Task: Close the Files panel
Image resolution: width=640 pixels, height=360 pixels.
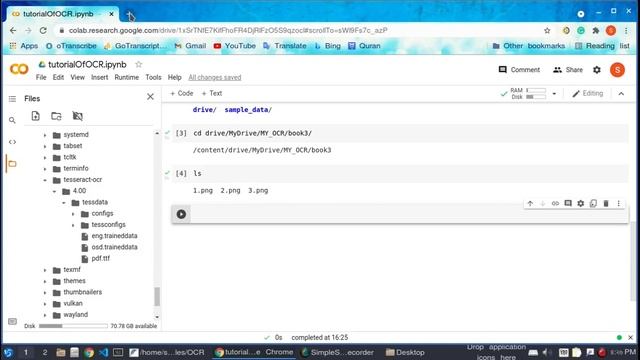Action: point(150,97)
